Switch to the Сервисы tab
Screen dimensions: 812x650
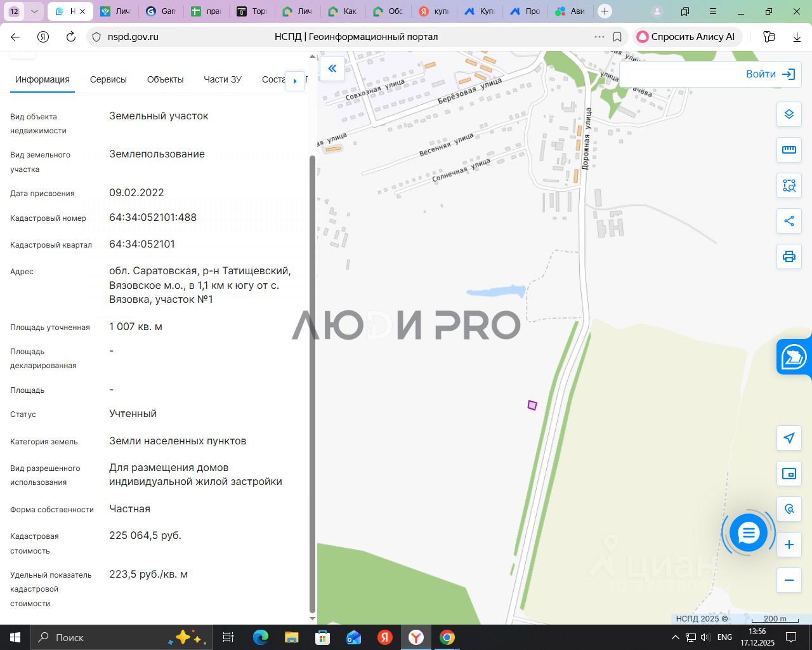(108, 79)
